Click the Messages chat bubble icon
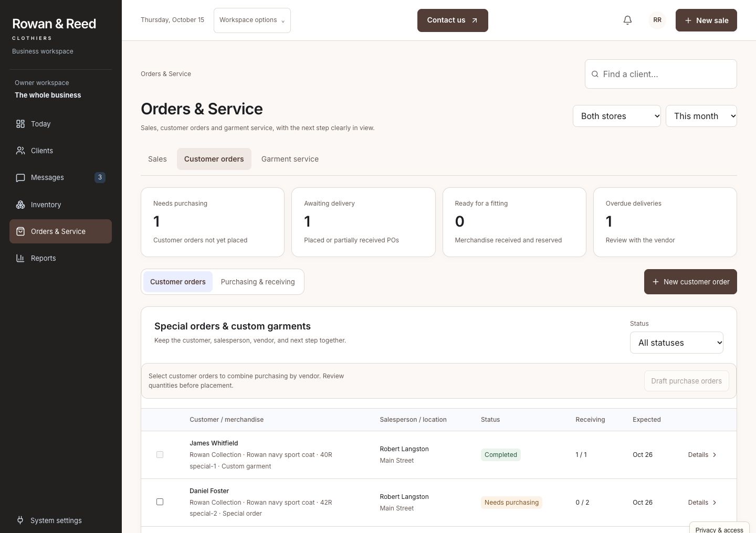756x533 pixels. 20,177
